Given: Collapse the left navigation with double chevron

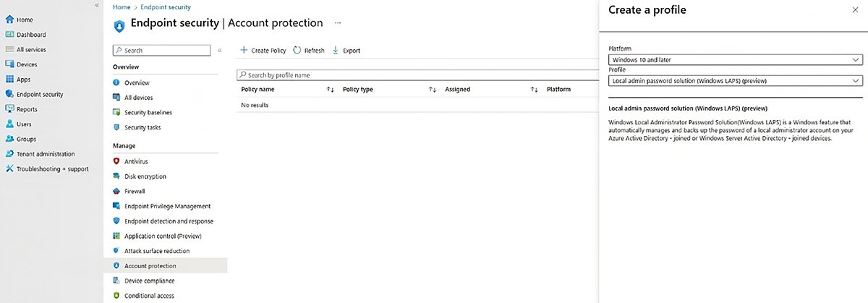Looking at the screenshot, I should point(96,6).
